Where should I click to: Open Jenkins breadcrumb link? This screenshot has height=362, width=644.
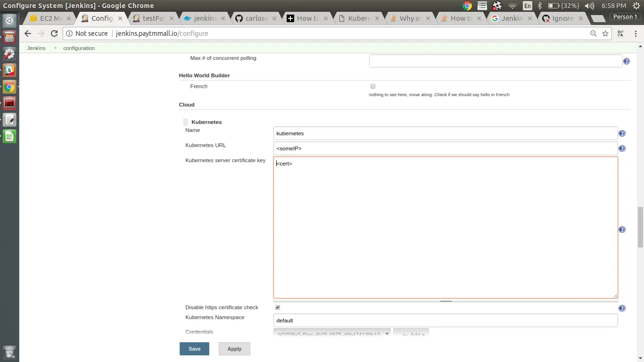(x=36, y=48)
